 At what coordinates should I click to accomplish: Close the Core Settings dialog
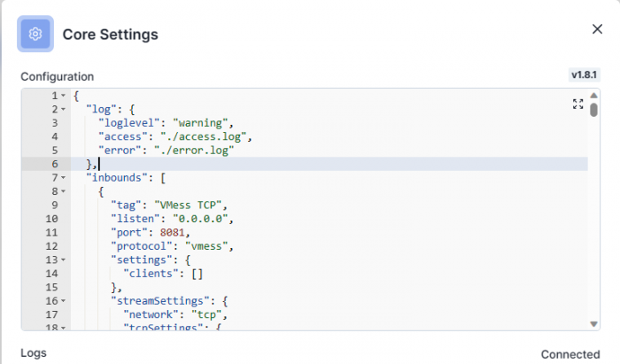click(597, 29)
